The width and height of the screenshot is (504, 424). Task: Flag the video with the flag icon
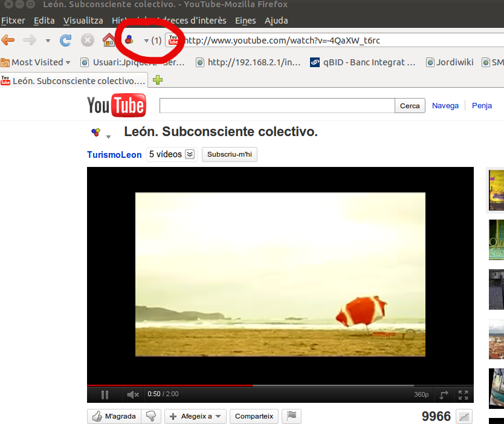pyautogui.click(x=291, y=416)
